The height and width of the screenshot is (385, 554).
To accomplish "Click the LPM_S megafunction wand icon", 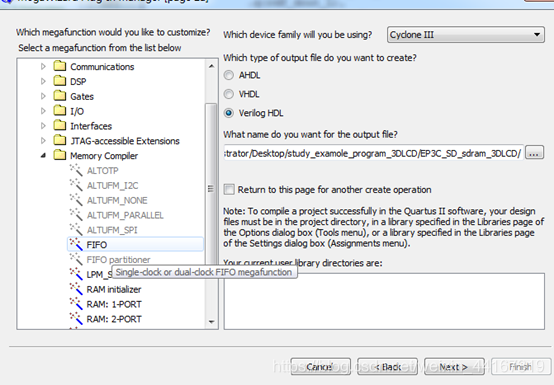I will click(x=76, y=274).
